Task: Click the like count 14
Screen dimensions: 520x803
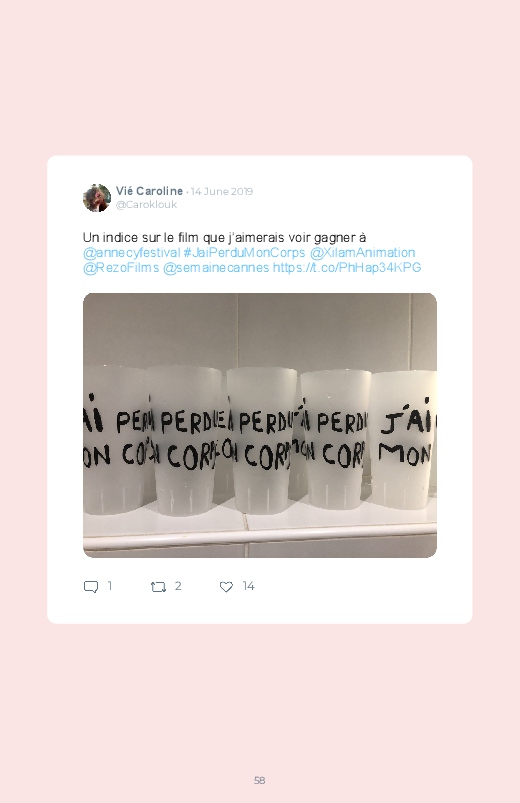Action: [248, 586]
